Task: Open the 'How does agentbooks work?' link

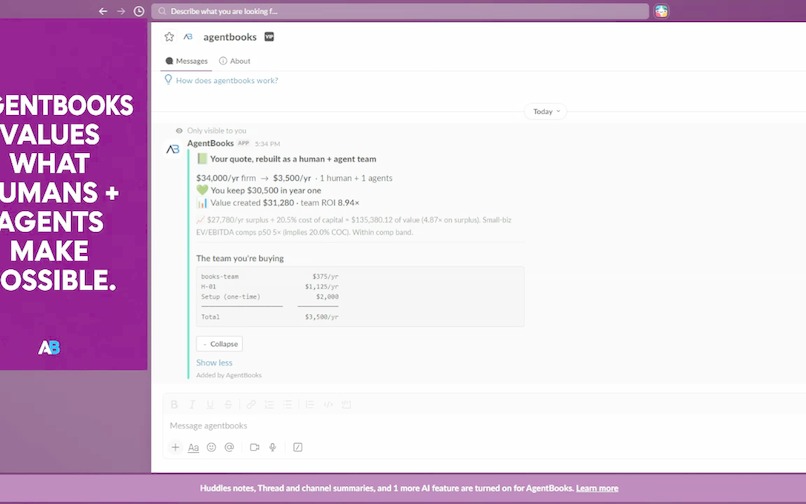Action: (227, 80)
